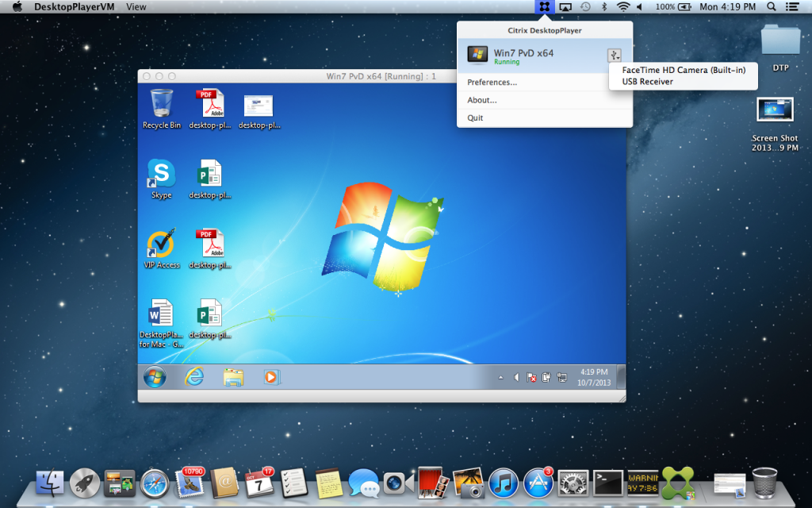812x508 pixels.
Task: Open Reminders checklist app in the Dock
Action: coord(294,483)
